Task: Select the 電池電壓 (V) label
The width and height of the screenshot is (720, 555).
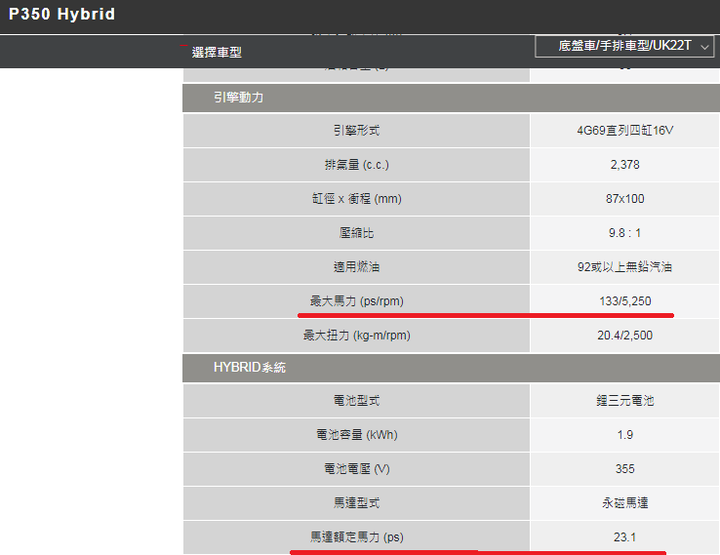Action: pyautogui.click(x=356, y=469)
